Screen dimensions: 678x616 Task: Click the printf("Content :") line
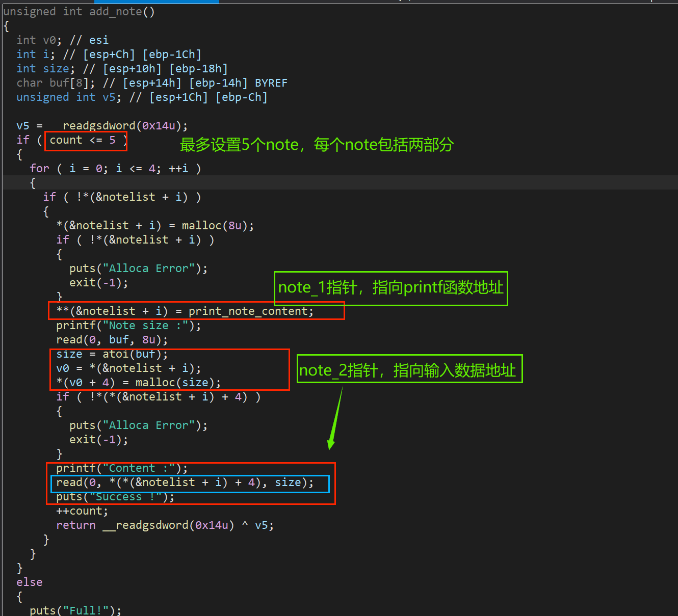point(122,468)
